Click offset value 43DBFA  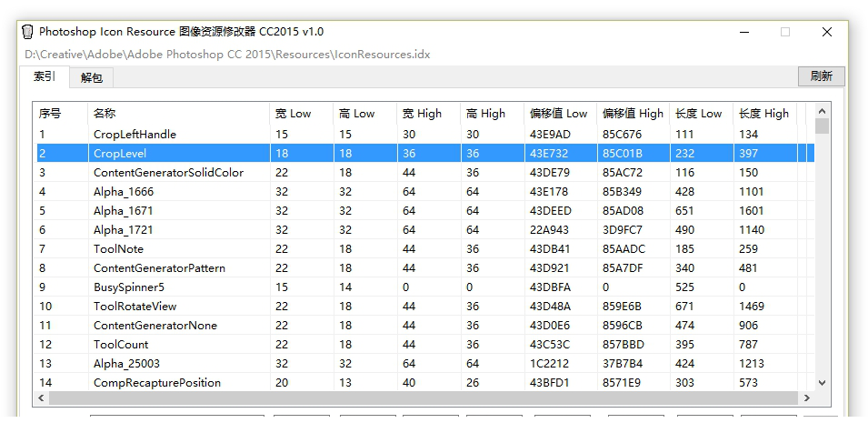[550, 287]
